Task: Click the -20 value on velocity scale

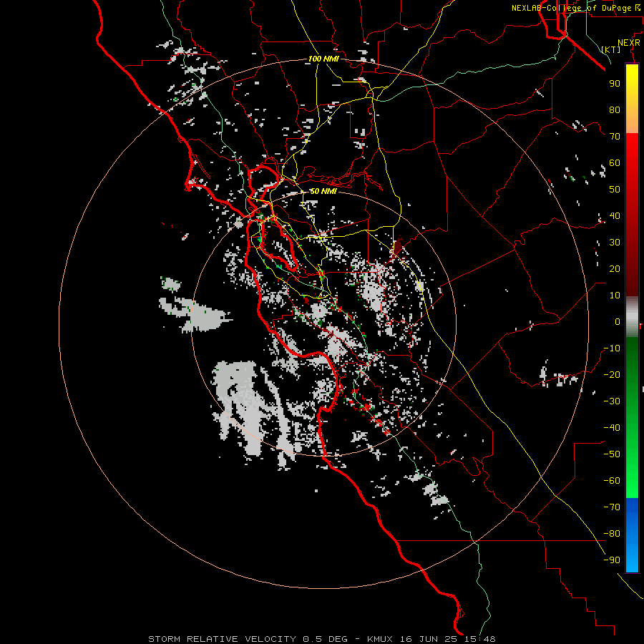Action: (612, 375)
